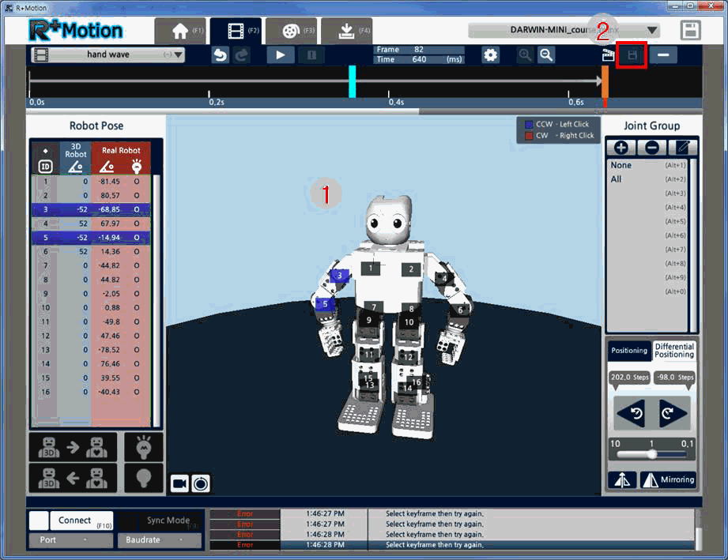
Task: Select the None joint group
Action: click(x=647, y=165)
